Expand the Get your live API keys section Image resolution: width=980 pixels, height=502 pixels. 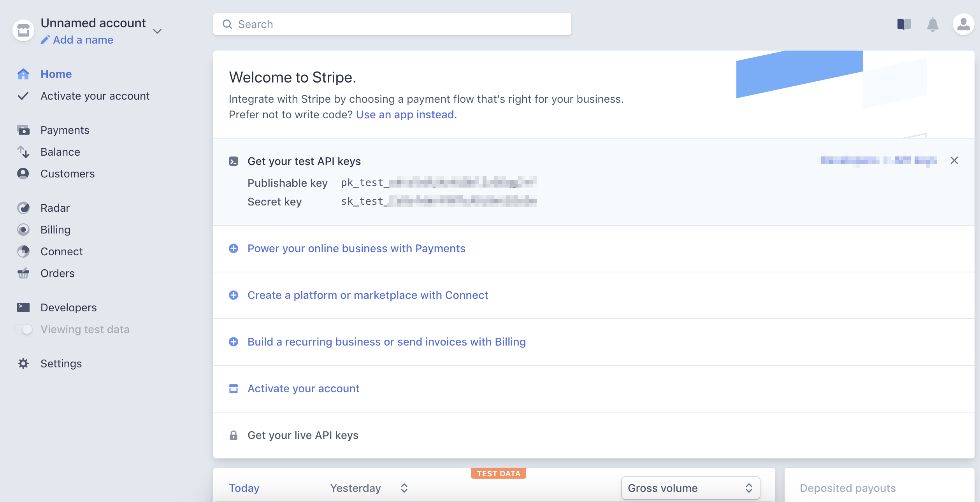(x=303, y=435)
